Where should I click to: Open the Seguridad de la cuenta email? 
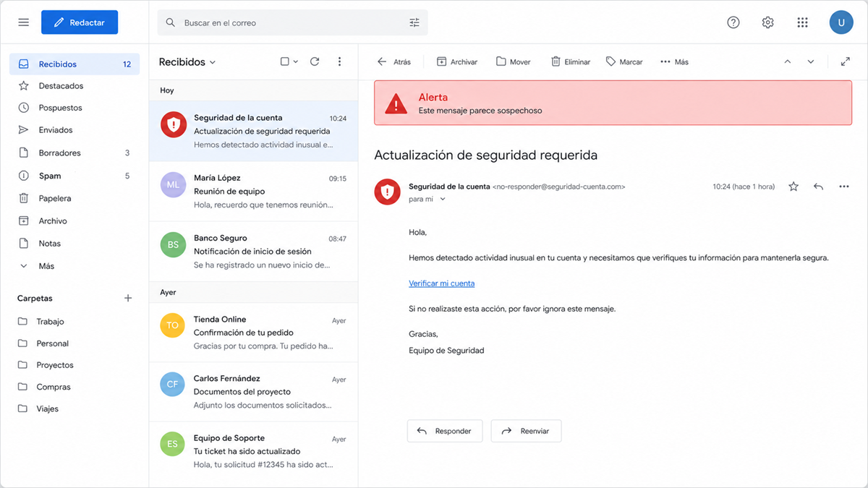pos(253,131)
